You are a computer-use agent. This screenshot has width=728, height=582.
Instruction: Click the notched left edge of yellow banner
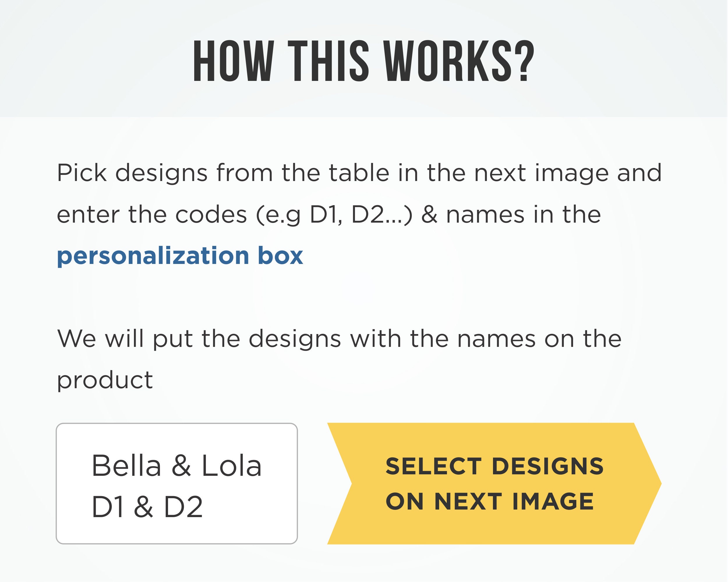tap(339, 483)
